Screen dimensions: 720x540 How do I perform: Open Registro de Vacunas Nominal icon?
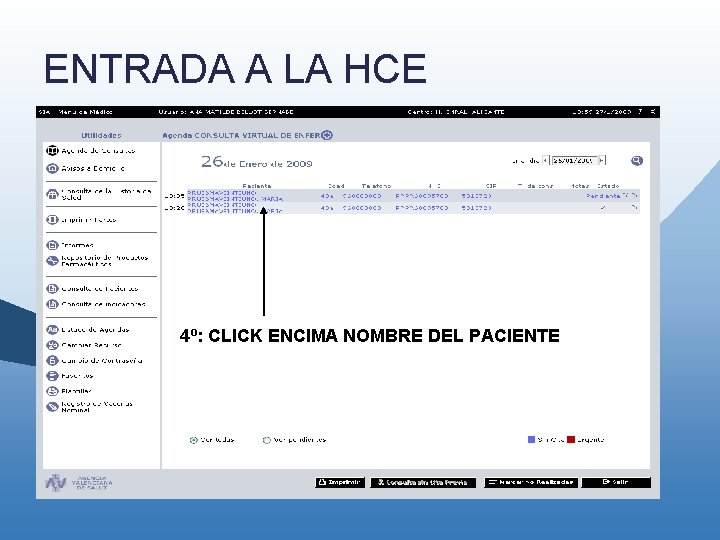52,407
